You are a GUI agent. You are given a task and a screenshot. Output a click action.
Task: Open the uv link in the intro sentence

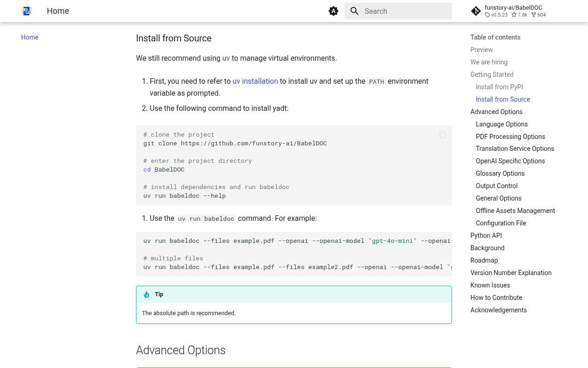(x=226, y=58)
